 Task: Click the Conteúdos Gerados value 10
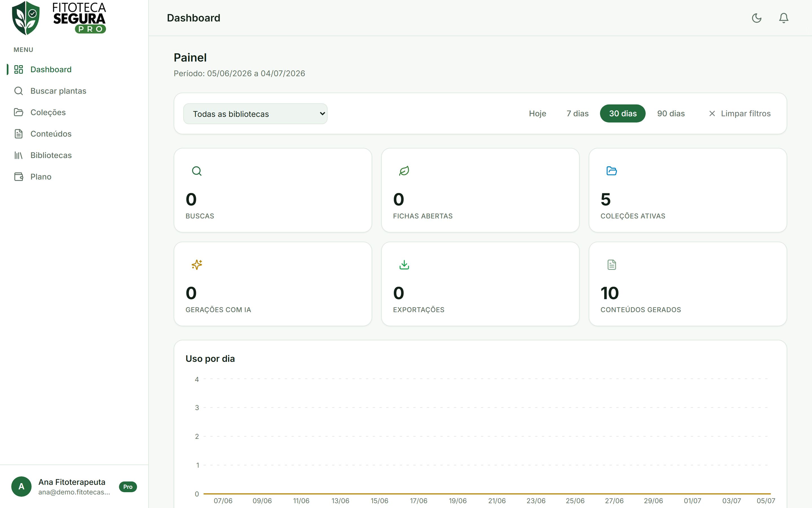[610, 293]
